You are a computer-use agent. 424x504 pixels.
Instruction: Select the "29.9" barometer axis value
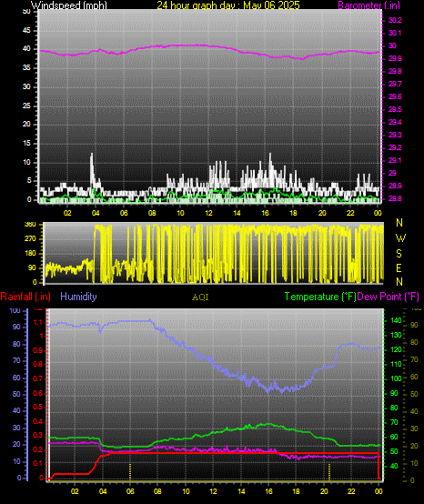[395, 58]
